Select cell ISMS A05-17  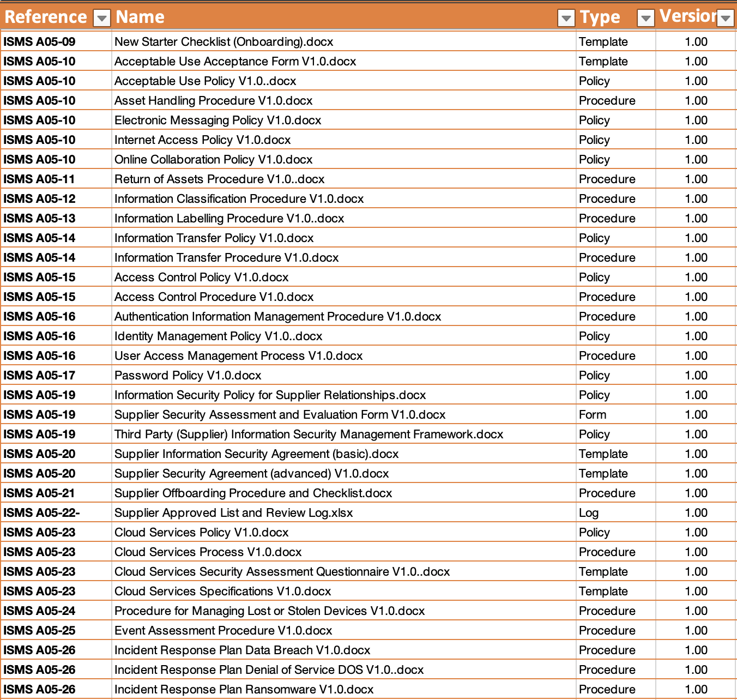tap(56, 375)
